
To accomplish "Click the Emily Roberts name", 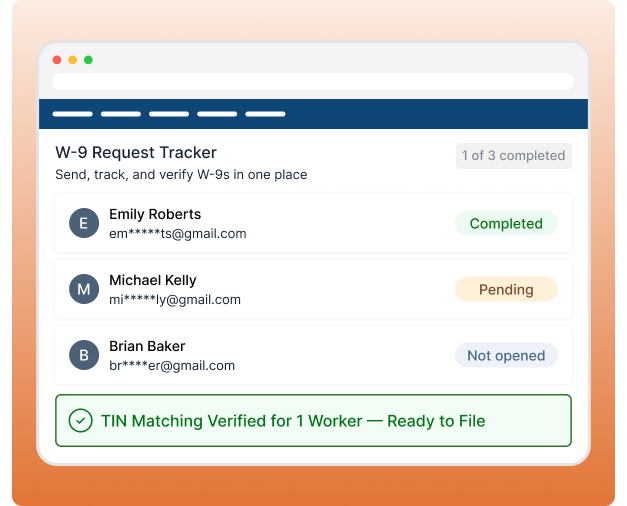I will (x=155, y=214).
